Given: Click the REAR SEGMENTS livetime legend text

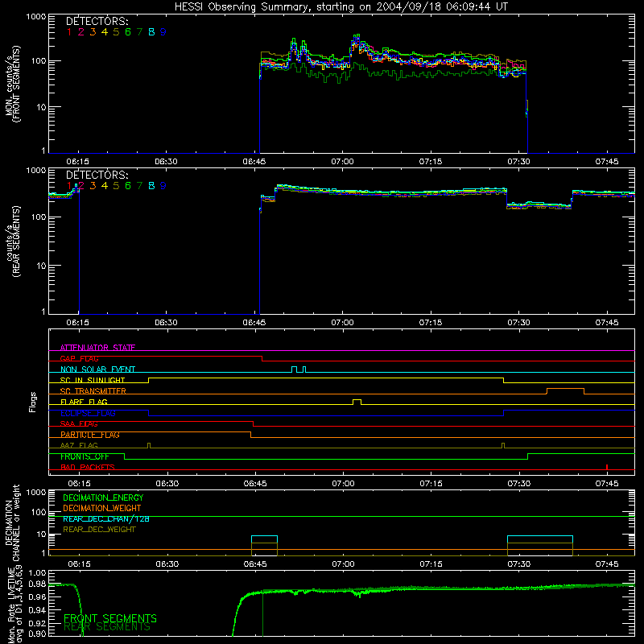Looking at the screenshot, I should (x=107, y=627).
